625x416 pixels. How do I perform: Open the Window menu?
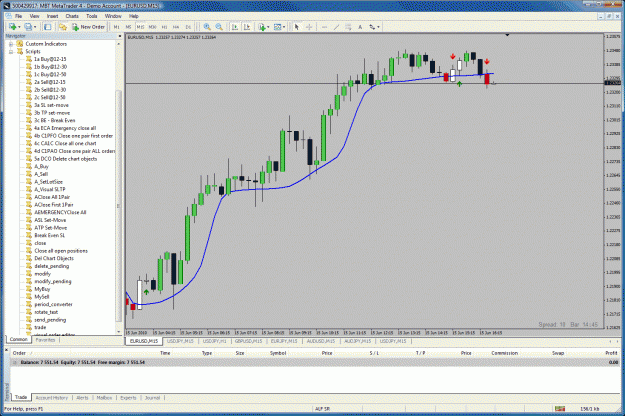pyautogui.click(x=113, y=16)
